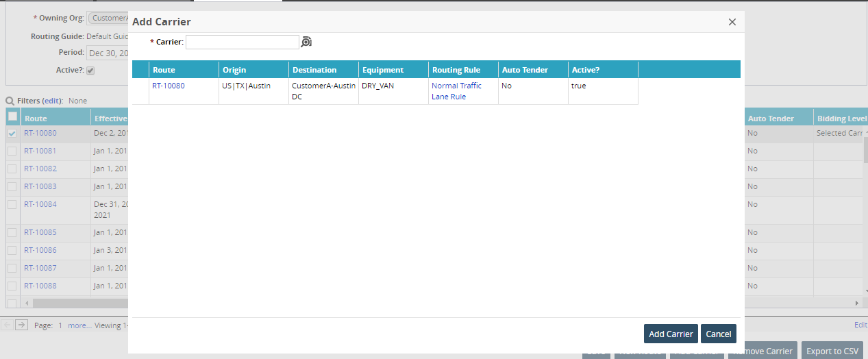The image size is (868, 359).
Task: Sort by the Destination column header
Action: 323,70
